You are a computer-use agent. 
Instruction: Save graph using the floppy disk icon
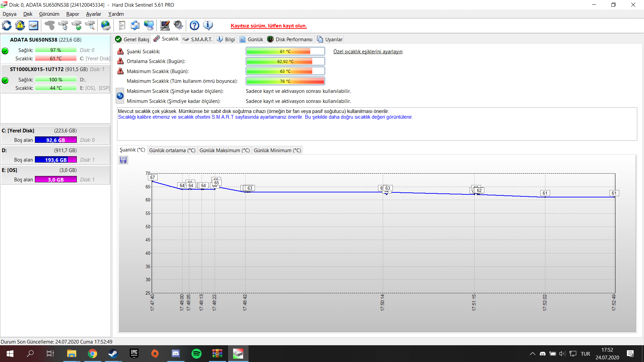coord(123,160)
